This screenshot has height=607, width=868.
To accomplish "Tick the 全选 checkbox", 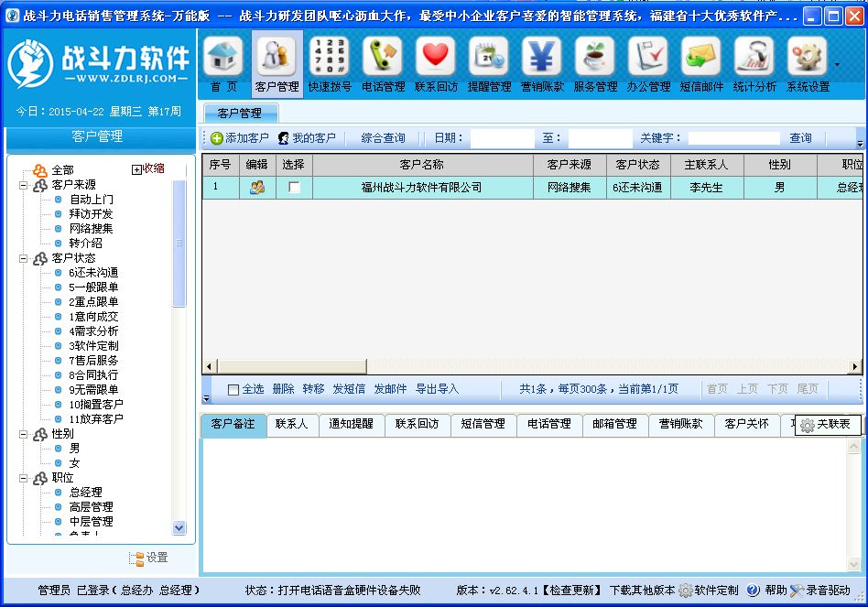I will click(x=233, y=389).
